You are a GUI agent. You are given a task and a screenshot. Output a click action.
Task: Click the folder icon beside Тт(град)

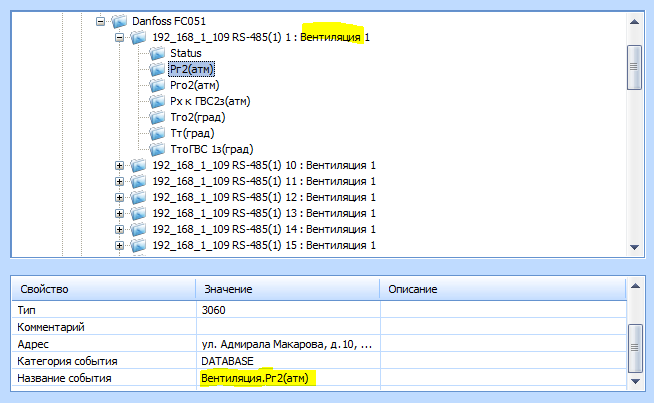(x=156, y=133)
